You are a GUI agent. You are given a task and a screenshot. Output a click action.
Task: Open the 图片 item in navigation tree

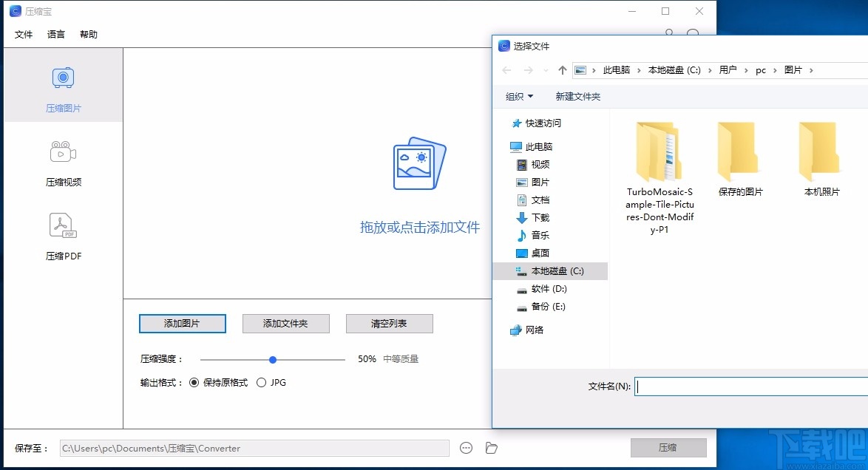(533, 182)
